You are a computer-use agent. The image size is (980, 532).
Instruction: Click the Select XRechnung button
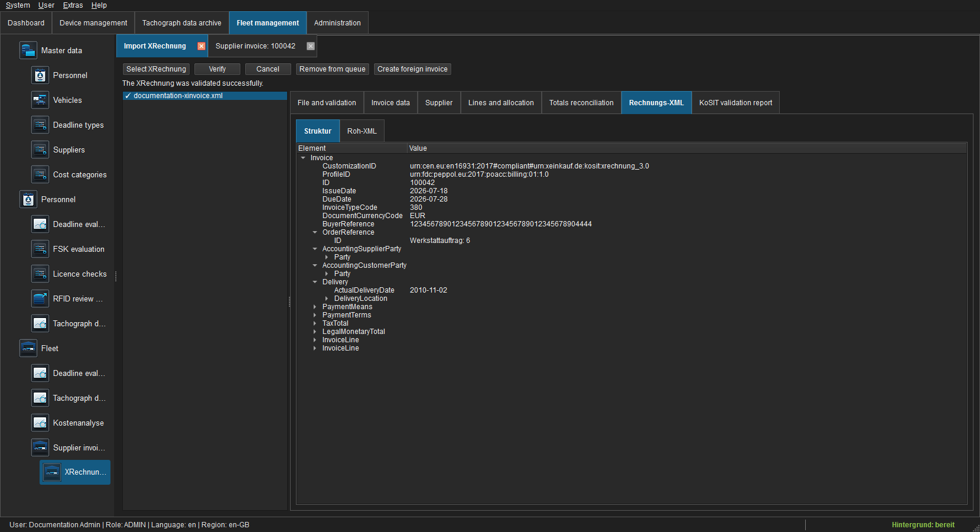point(156,69)
